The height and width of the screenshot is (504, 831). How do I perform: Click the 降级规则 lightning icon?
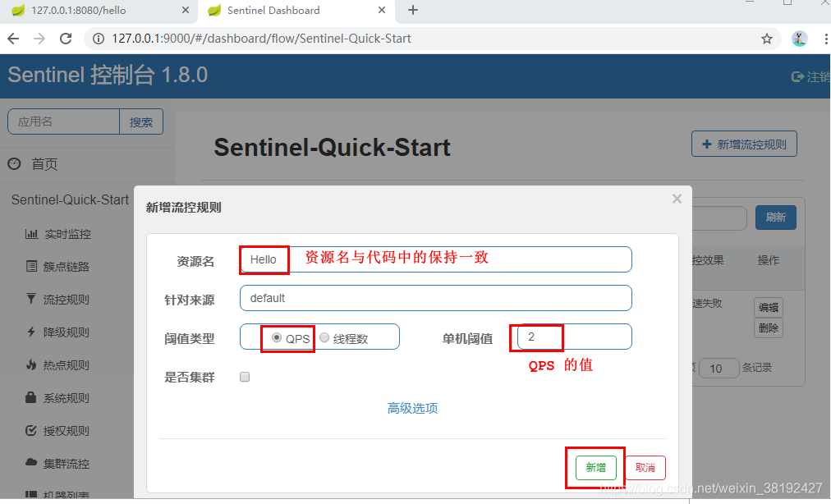pyautogui.click(x=31, y=332)
